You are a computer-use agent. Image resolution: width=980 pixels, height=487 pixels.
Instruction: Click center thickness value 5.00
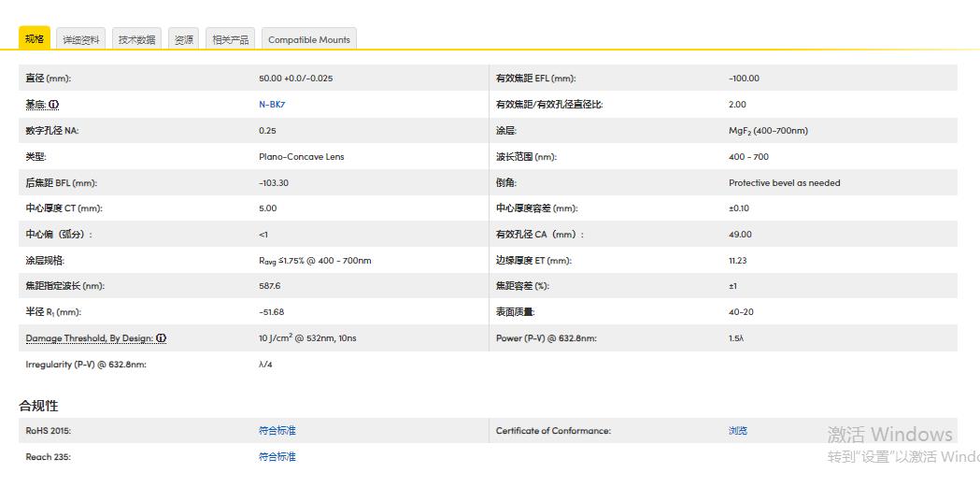click(267, 208)
